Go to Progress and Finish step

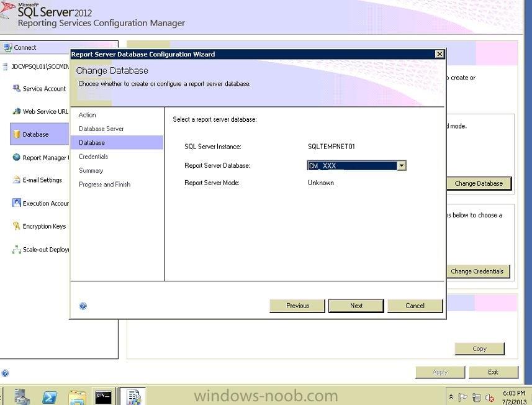coord(104,184)
